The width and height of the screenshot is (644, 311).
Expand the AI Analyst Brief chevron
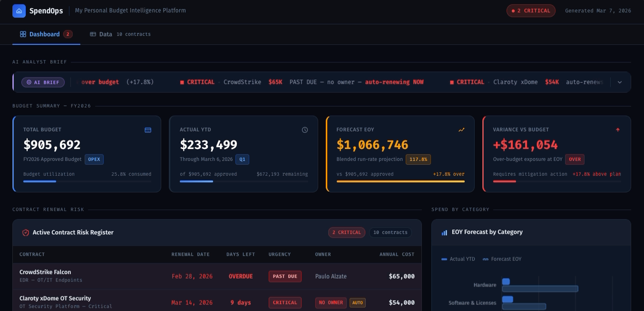[620, 82]
